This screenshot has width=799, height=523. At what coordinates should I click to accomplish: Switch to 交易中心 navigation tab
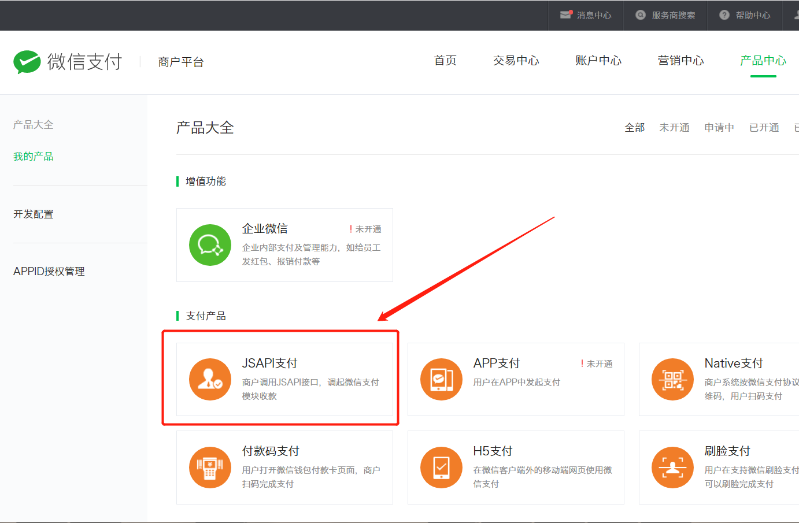pos(516,60)
